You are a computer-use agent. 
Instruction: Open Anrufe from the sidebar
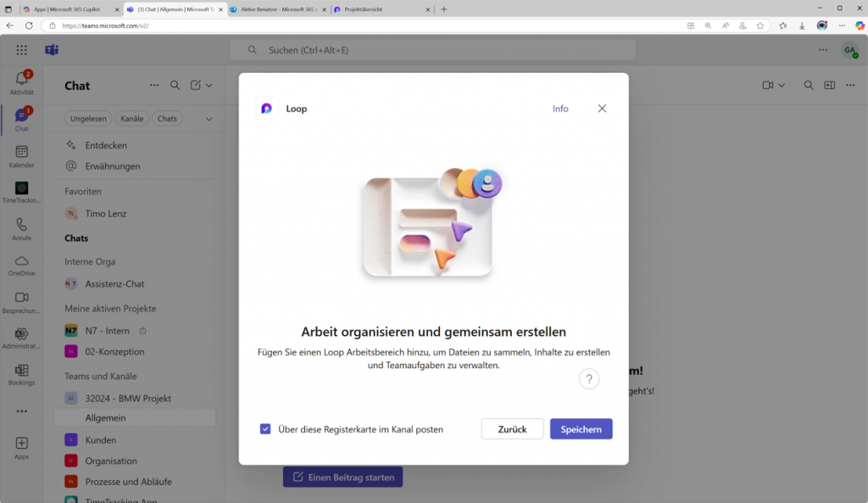[20, 227]
